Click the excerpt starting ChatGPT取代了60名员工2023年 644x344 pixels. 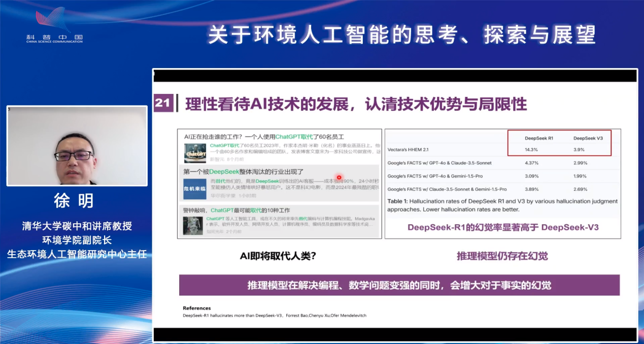[x=295, y=149]
